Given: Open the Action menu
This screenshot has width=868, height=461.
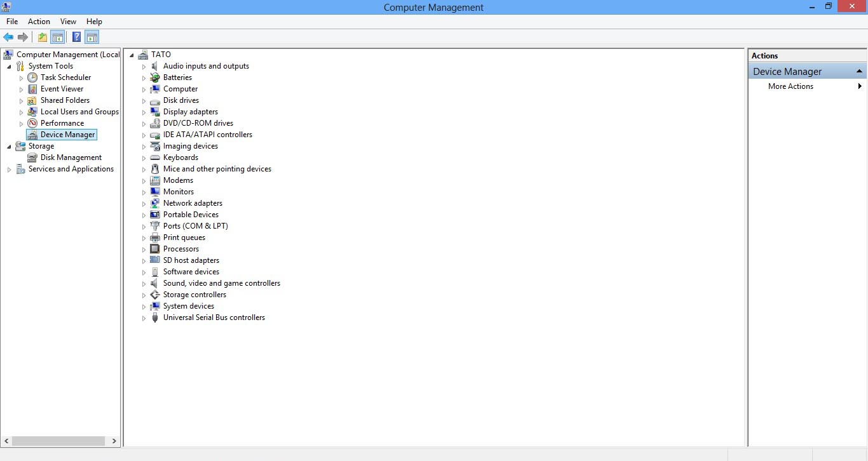Looking at the screenshot, I should 39,22.
